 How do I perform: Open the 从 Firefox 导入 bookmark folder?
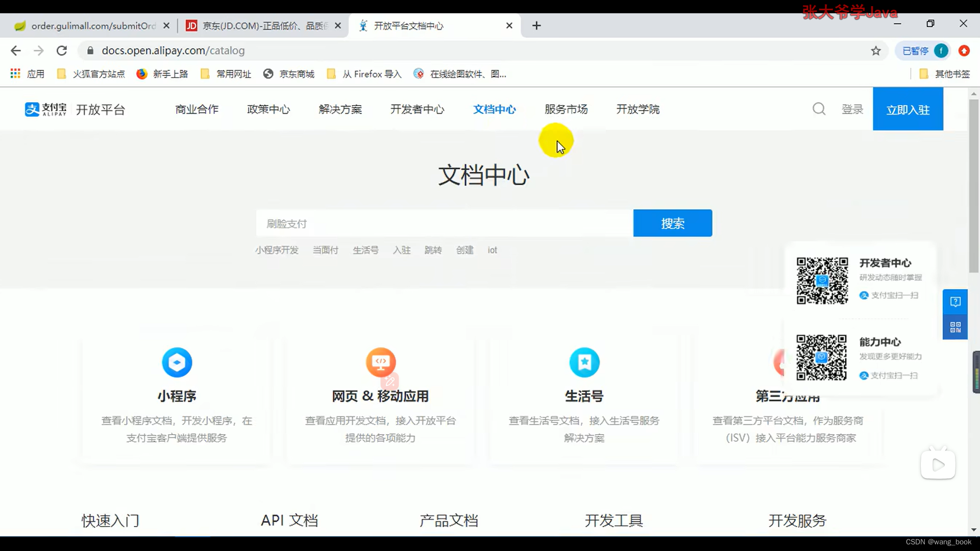coord(364,74)
